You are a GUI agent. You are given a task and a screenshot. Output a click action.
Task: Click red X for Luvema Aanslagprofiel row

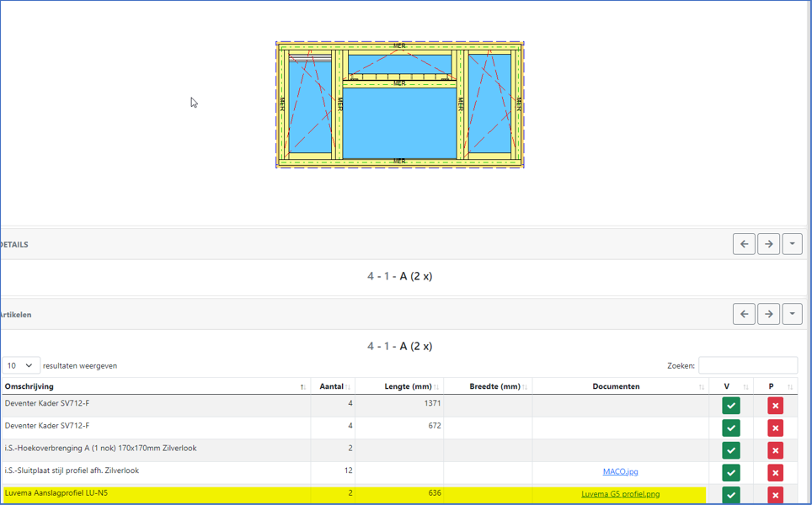775,495
